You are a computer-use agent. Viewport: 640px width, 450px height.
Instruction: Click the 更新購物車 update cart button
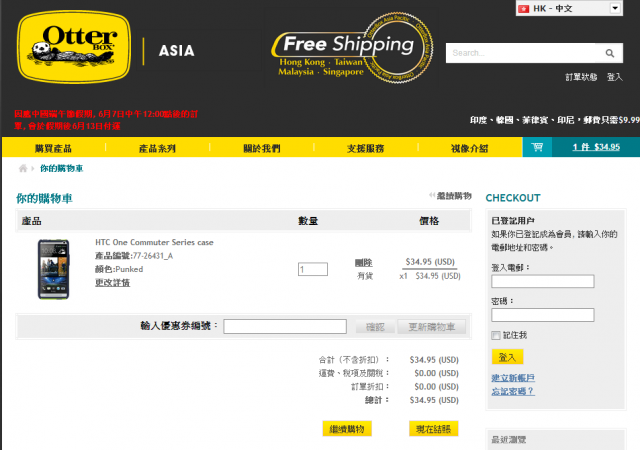[432, 327]
